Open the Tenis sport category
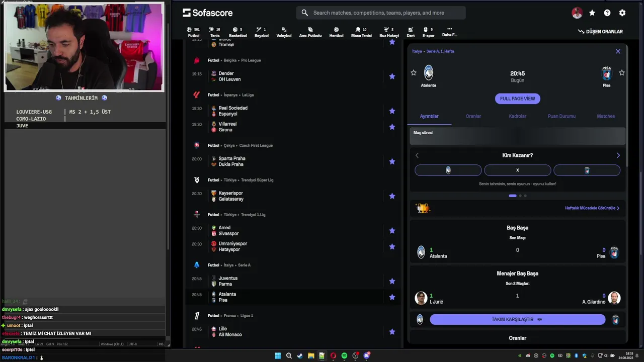 coord(215,32)
